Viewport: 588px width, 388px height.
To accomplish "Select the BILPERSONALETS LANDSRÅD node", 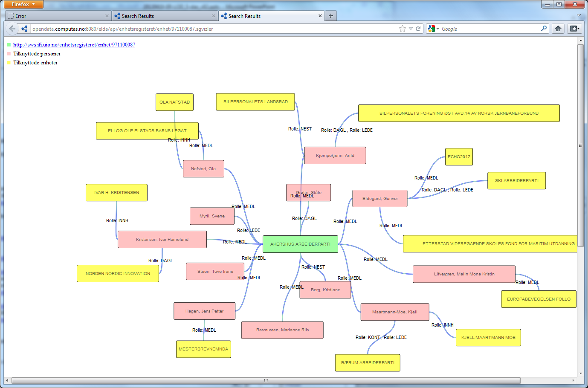I will pyautogui.click(x=255, y=102).
